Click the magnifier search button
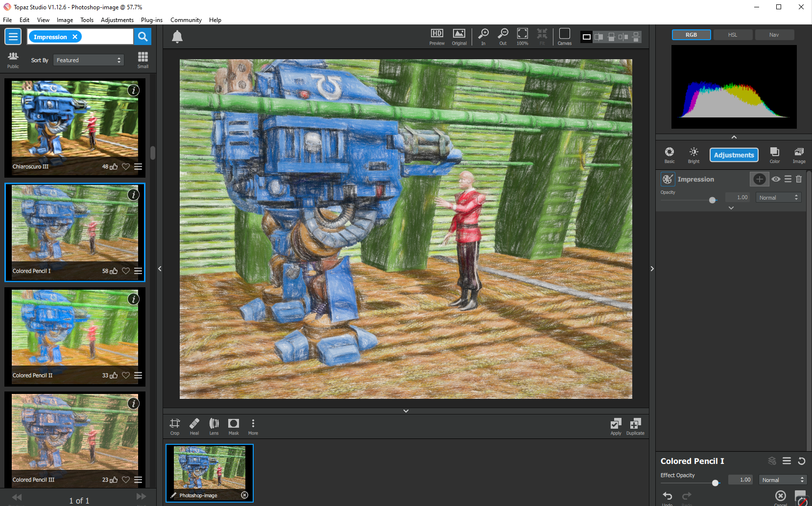 click(x=143, y=37)
